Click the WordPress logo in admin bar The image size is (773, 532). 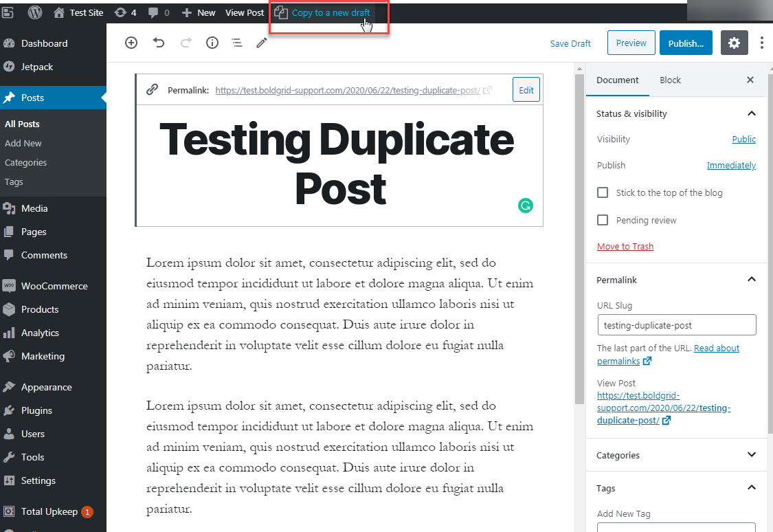point(34,12)
